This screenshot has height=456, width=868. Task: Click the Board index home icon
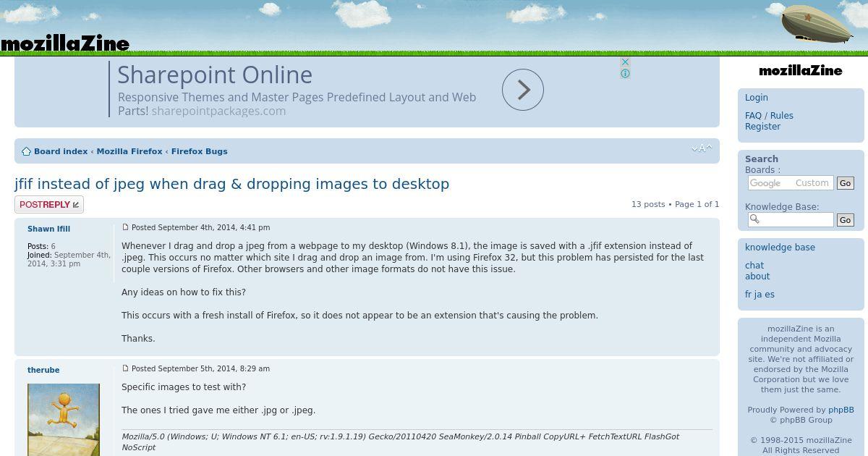point(26,151)
